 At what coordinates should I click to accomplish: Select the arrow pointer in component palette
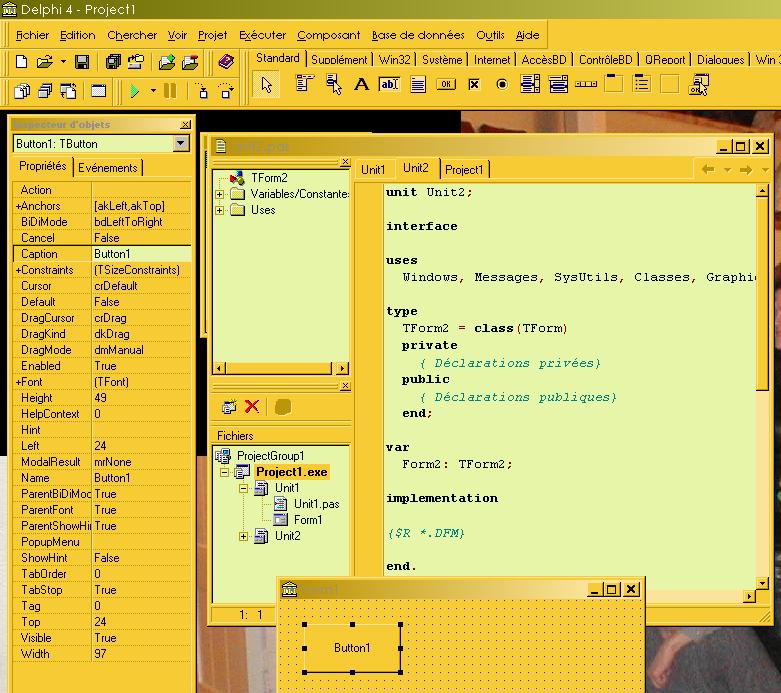[266, 85]
